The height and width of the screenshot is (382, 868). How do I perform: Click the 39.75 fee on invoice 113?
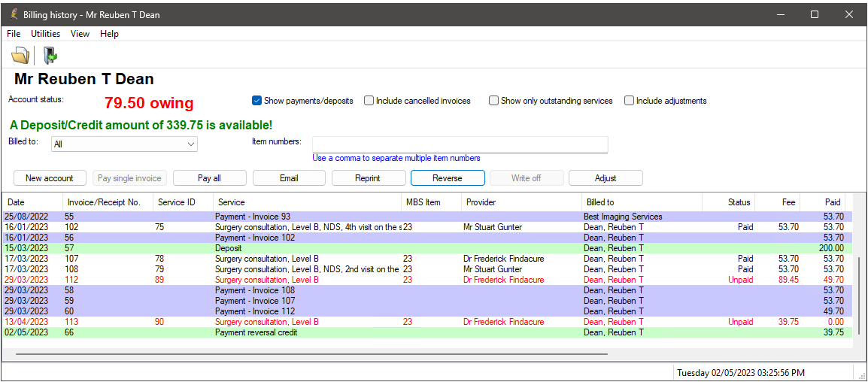tap(788, 322)
